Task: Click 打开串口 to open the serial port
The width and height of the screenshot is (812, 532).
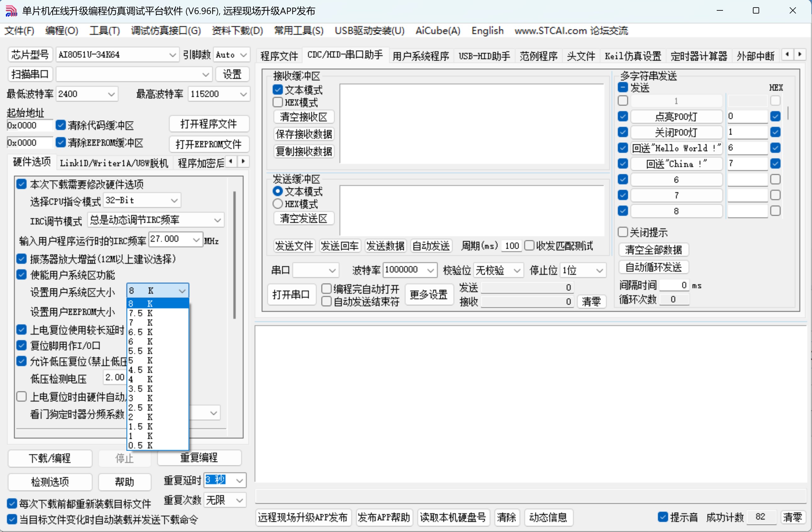Action: point(291,294)
